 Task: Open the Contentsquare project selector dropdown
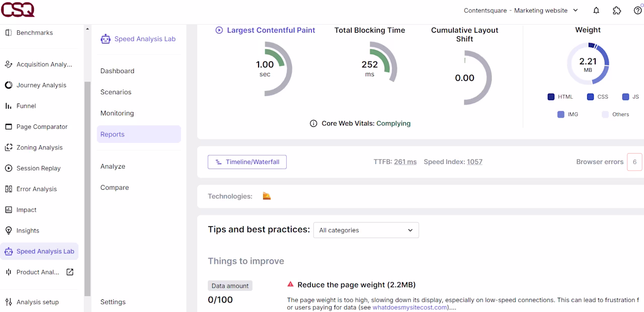click(x=521, y=11)
